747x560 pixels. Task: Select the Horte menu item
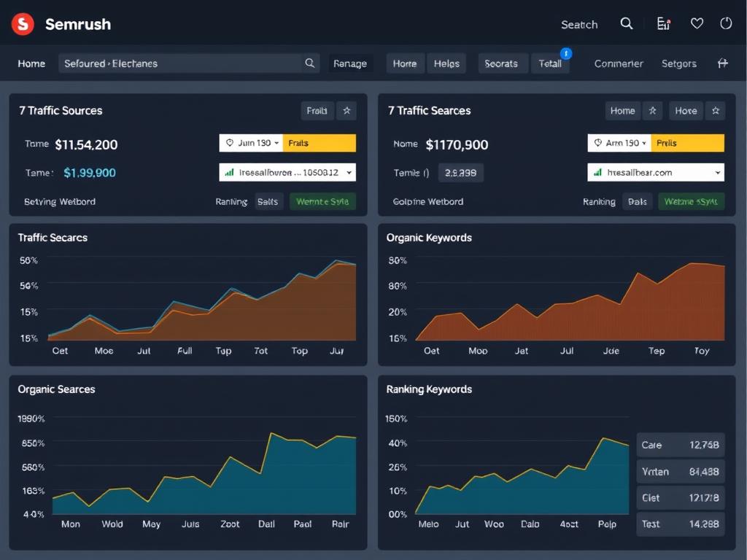404,63
